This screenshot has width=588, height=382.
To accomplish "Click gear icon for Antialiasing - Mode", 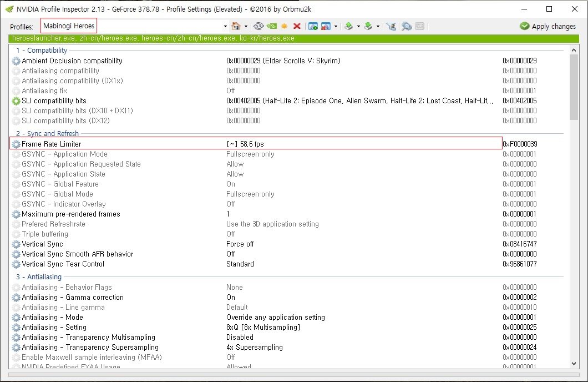I will pos(16,318).
